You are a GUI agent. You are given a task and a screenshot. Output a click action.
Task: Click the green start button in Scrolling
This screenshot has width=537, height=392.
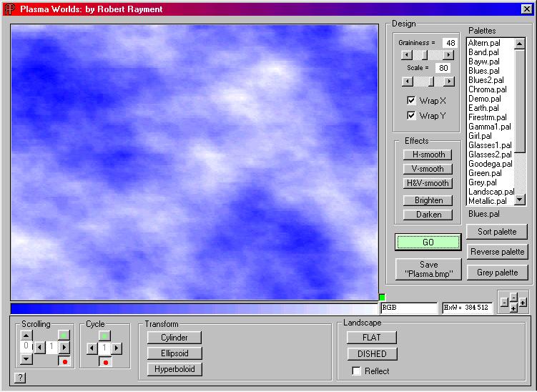64,335
